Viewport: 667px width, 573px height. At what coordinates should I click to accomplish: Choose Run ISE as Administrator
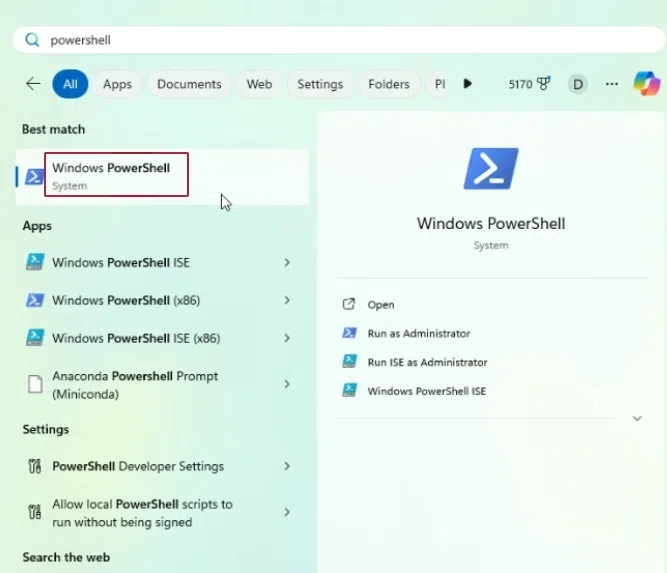click(428, 362)
